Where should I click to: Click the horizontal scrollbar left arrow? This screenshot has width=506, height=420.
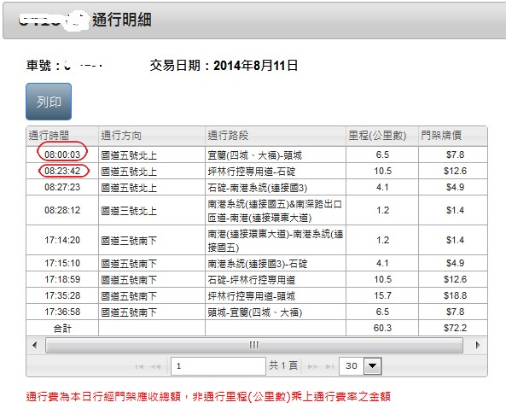pos(34,345)
